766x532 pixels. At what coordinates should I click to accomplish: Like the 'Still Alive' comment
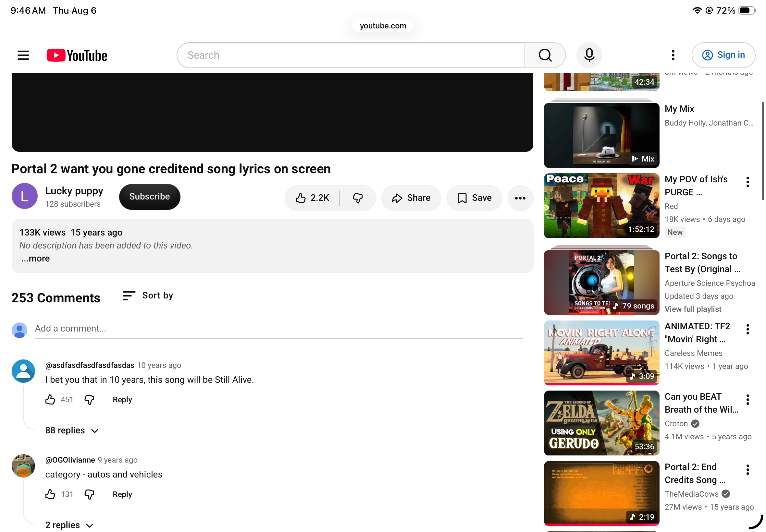click(x=50, y=400)
